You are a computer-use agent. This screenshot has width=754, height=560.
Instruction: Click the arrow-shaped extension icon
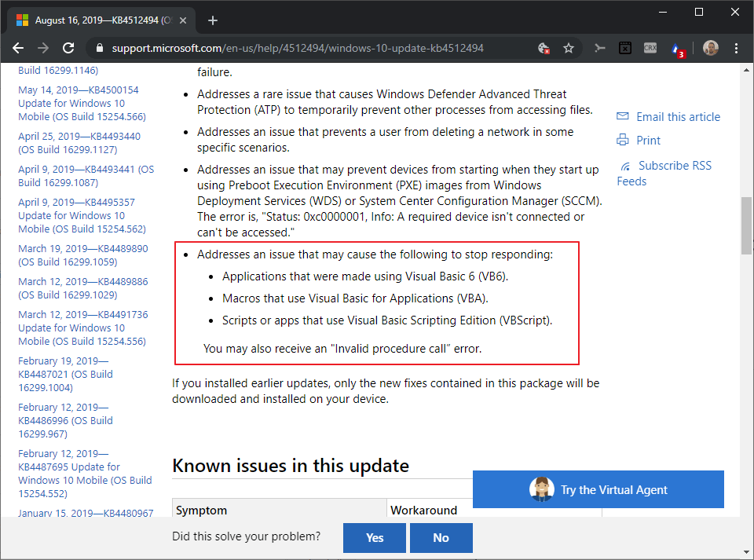[599, 48]
